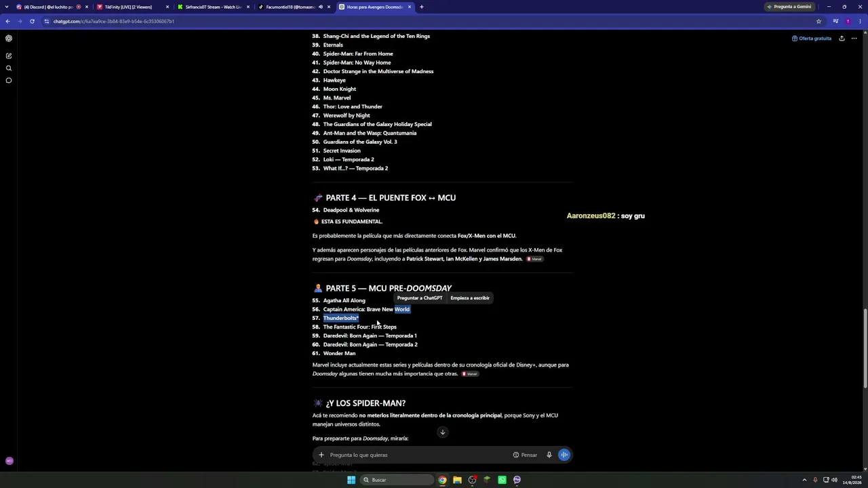Click the taskbar Buscar search box
This screenshot has width=868, height=488.
pos(397,480)
